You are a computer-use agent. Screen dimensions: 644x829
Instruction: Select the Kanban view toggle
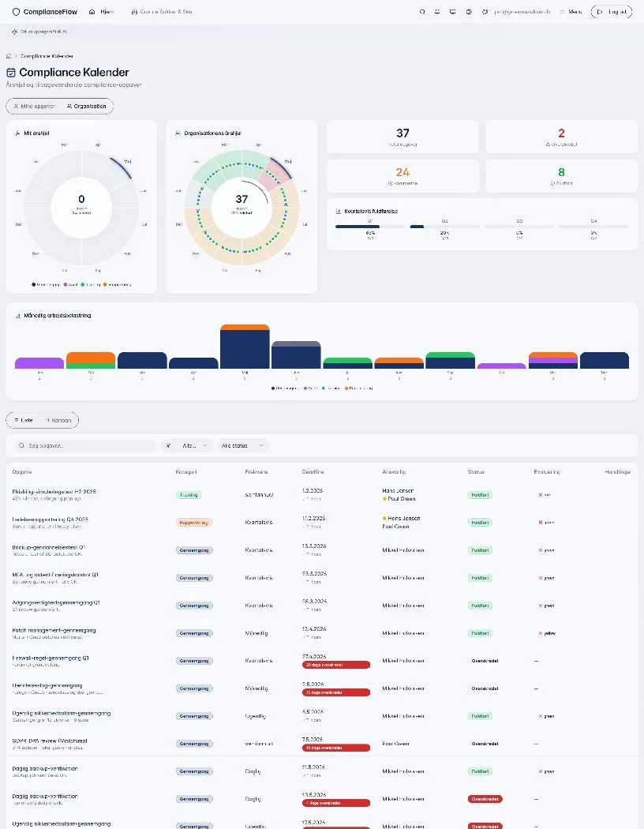pyautogui.click(x=58, y=420)
